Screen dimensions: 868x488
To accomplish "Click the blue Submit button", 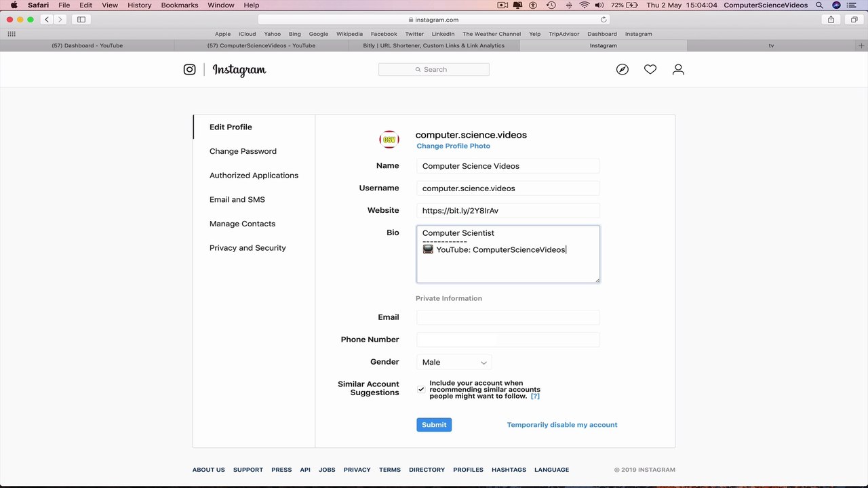I will 434,425.
